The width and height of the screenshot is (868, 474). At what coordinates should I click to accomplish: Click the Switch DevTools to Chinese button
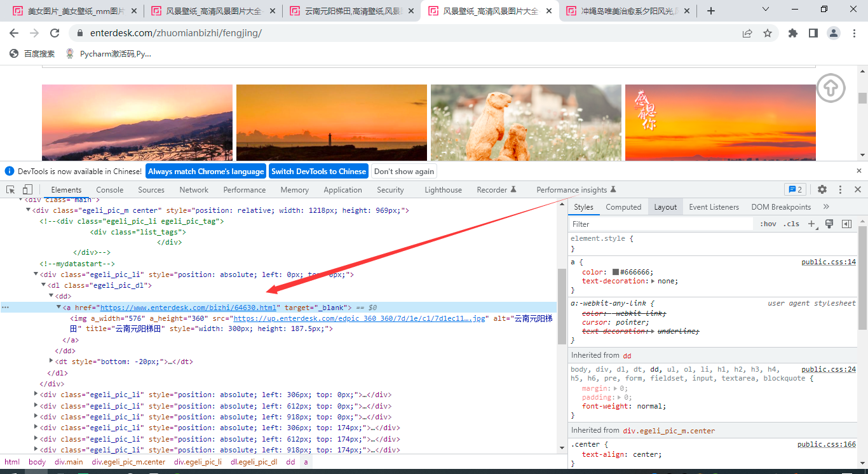click(318, 171)
